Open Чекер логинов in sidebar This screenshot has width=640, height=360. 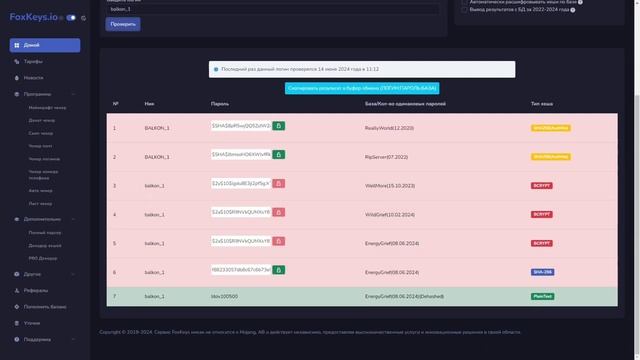(x=44, y=159)
